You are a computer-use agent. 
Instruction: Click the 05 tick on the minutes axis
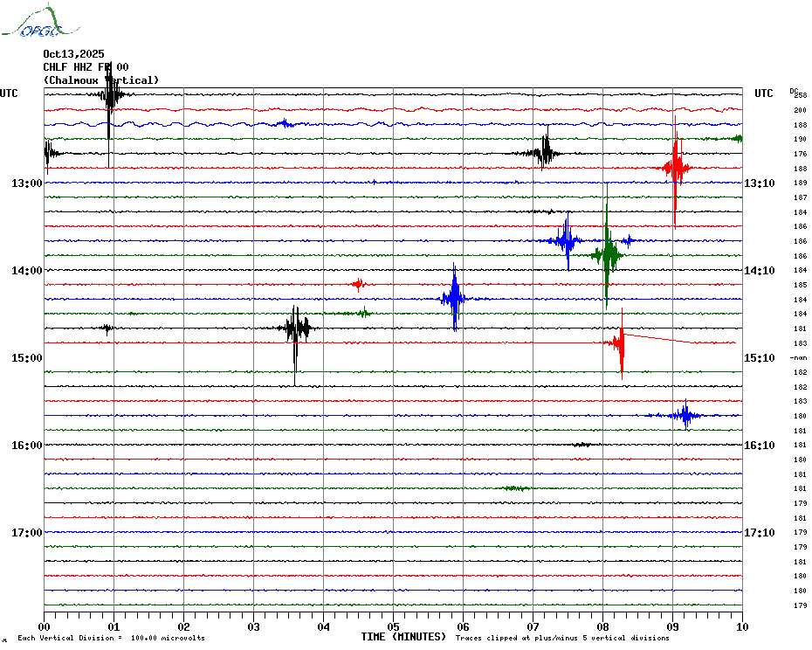393,626
